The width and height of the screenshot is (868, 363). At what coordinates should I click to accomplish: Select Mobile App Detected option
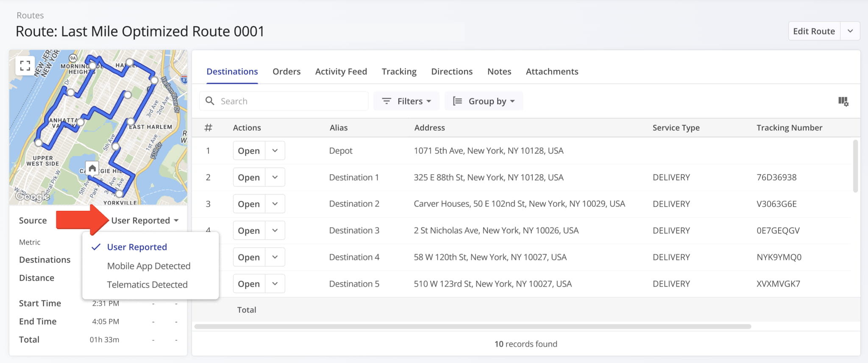tap(149, 266)
